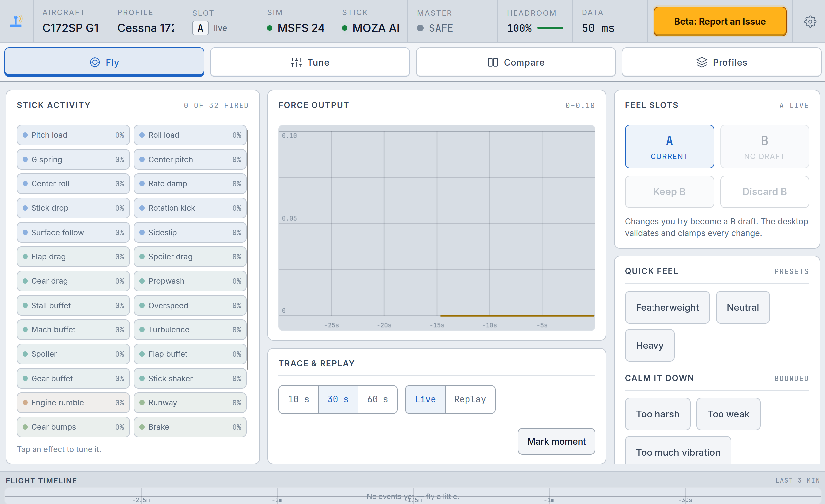Viewport: 825px width, 504px height.
Task: Click the Too weak button
Action: pyautogui.click(x=728, y=414)
